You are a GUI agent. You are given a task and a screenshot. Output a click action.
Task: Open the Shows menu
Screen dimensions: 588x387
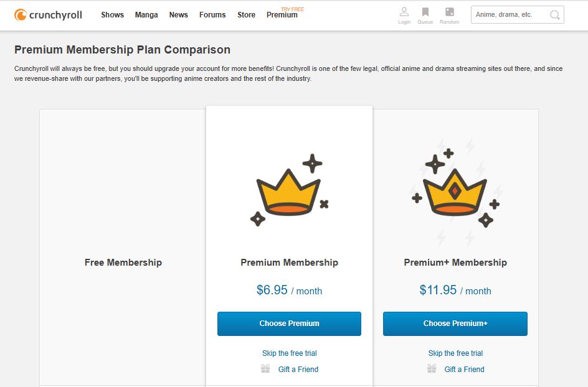pos(112,15)
